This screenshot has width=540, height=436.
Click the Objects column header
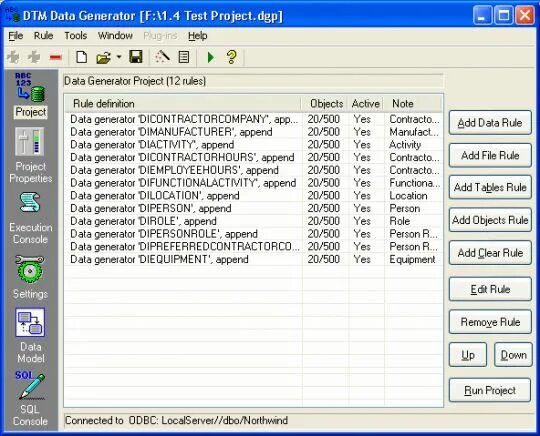pos(324,104)
